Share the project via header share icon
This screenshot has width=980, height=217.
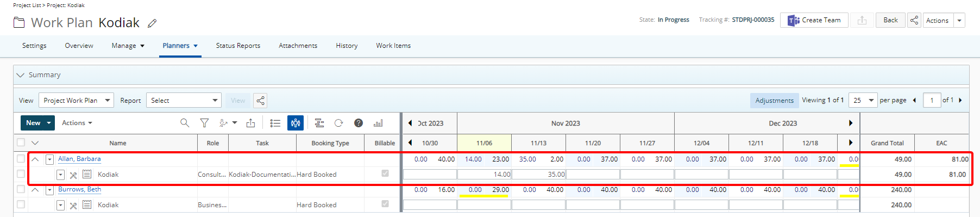(914, 20)
